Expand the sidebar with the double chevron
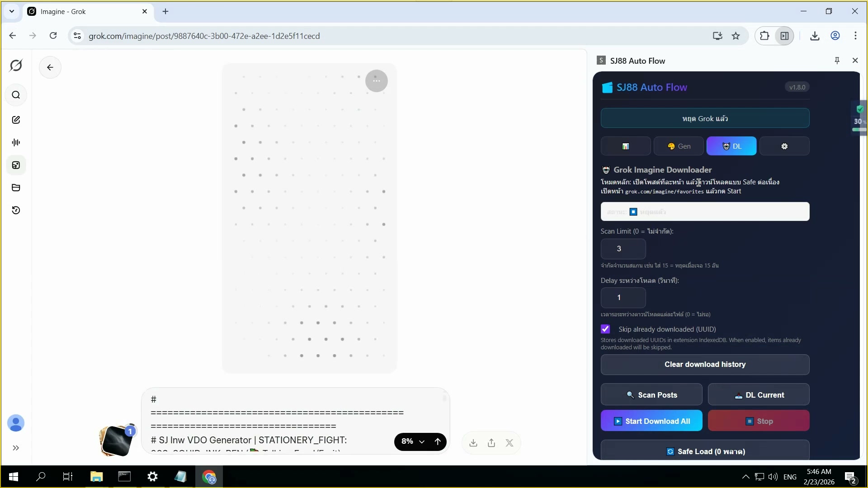 tap(16, 448)
